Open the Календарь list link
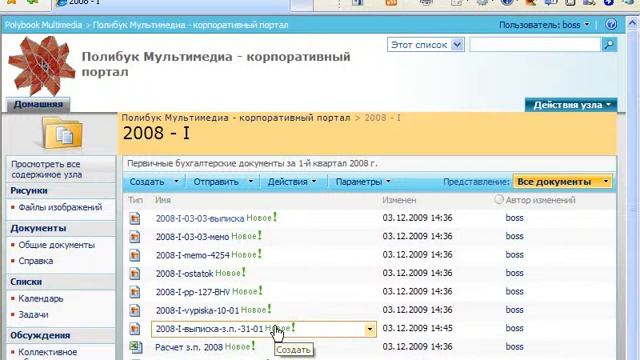Viewport: 640px width, 360px height. [41, 298]
